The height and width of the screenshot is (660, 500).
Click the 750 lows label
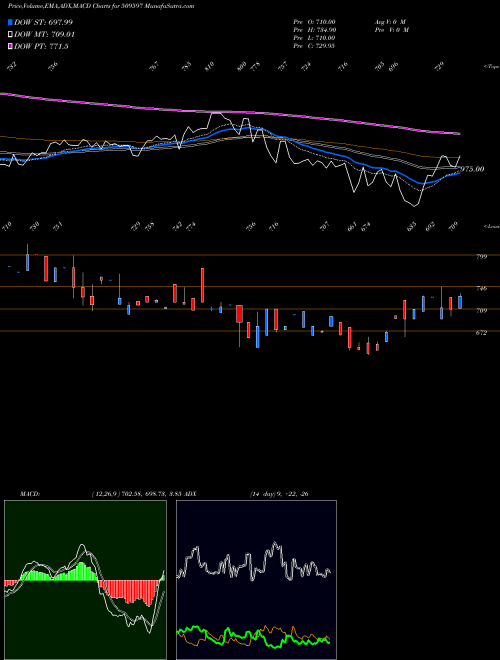[35, 226]
